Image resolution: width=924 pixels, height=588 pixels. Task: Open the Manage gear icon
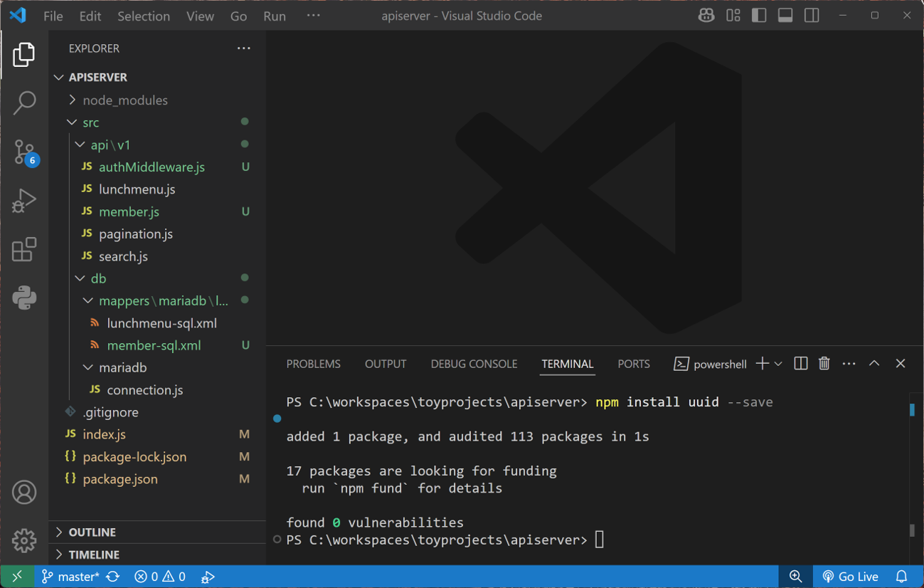tap(24, 540)
